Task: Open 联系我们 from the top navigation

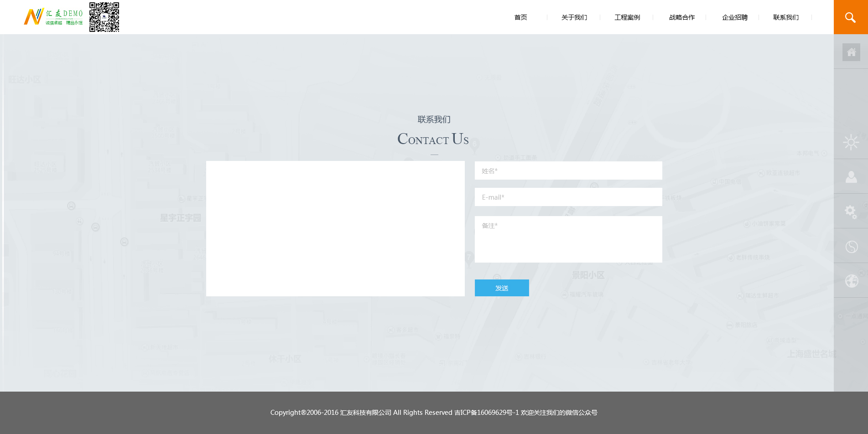Action: click(x=785, y=17)
